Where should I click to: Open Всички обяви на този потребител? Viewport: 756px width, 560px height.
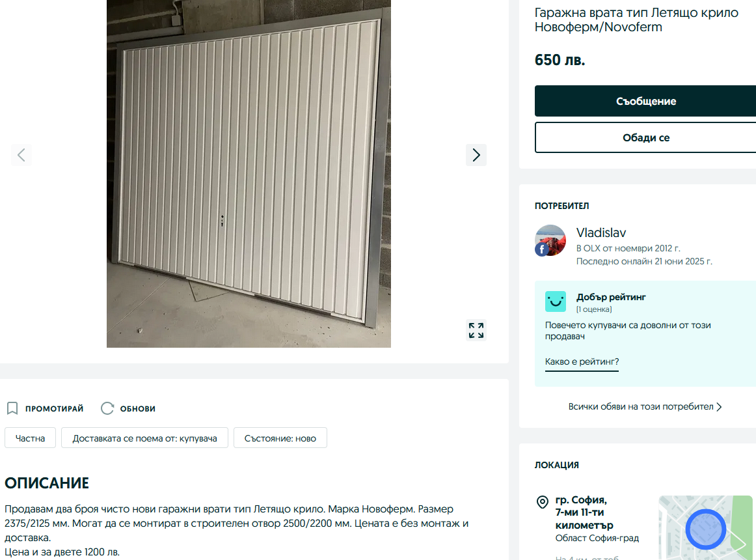645,406
